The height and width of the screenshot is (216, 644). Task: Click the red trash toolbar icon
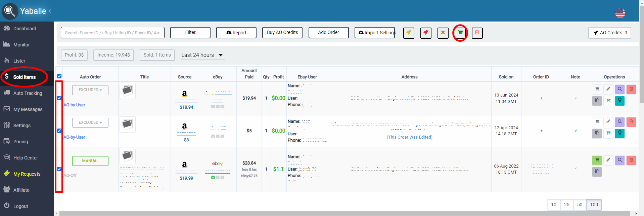tap(477, 33)
